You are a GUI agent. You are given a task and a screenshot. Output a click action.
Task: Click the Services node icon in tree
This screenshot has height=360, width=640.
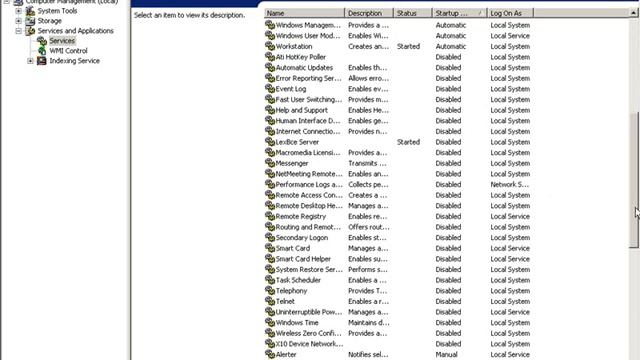point(42,40)
